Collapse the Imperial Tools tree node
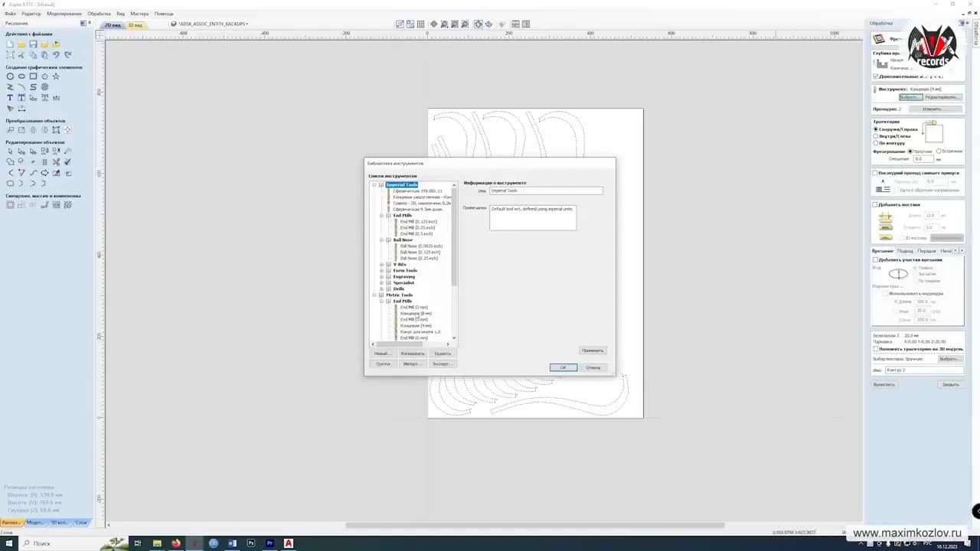Screen dimensions: 980x551 (x=374, y=185)
